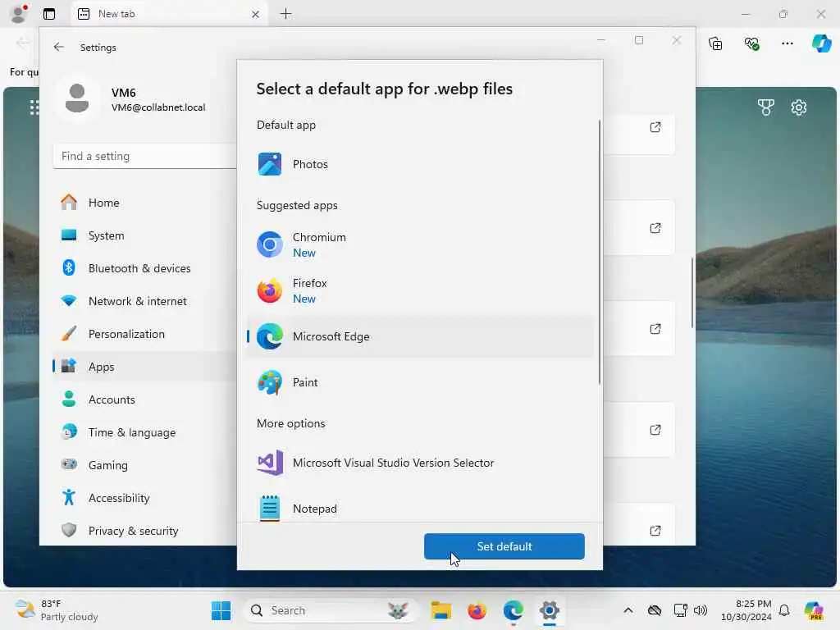
Task: Select Photos as the default app
Action: (x=420, y=164)
